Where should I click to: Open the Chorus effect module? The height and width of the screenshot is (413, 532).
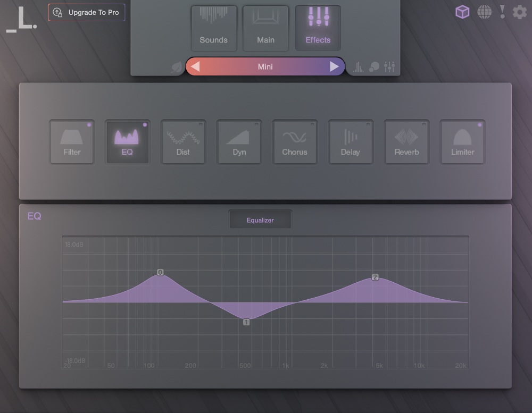coord(295,141)
